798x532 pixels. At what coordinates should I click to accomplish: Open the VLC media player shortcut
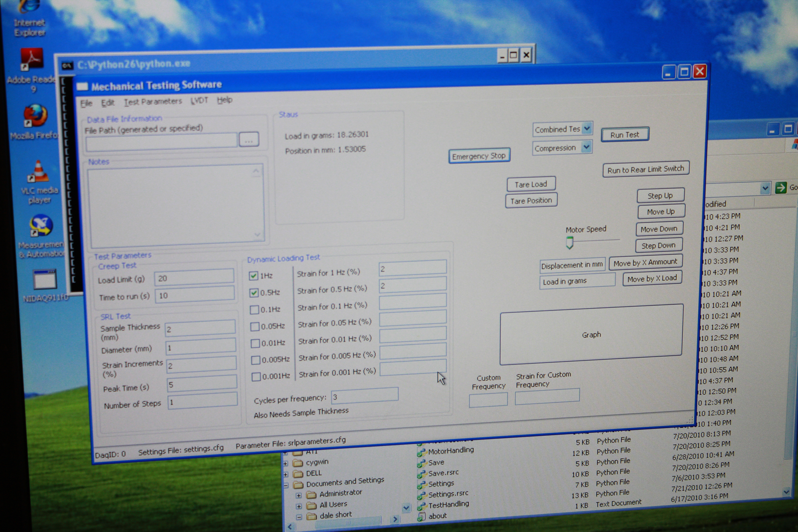[x=39, y=172]
